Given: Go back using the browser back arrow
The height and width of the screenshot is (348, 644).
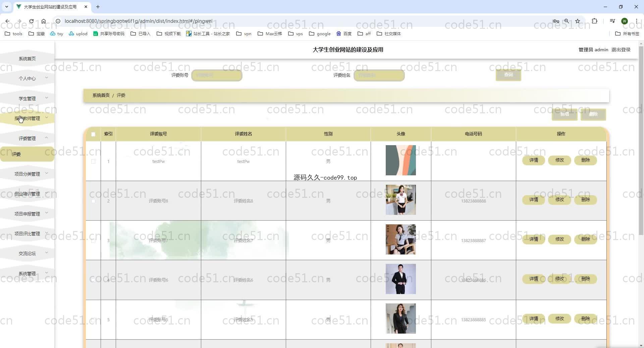Looking at the screenshot, I should tap(7, 21).
